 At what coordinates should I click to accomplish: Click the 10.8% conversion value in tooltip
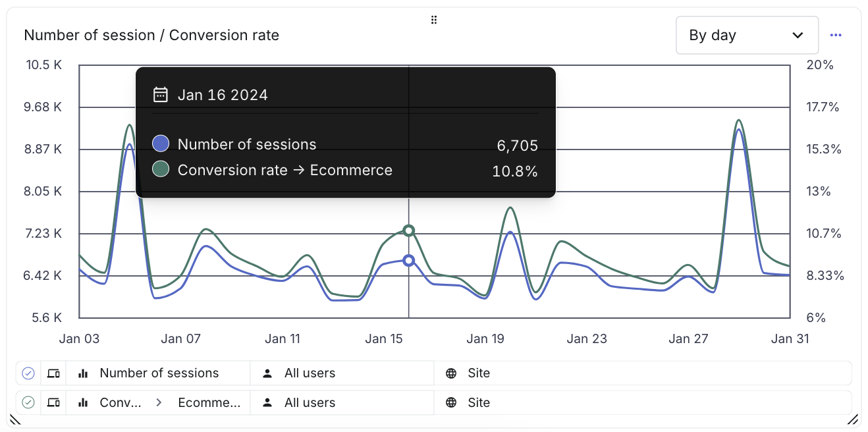click(515, 172)
